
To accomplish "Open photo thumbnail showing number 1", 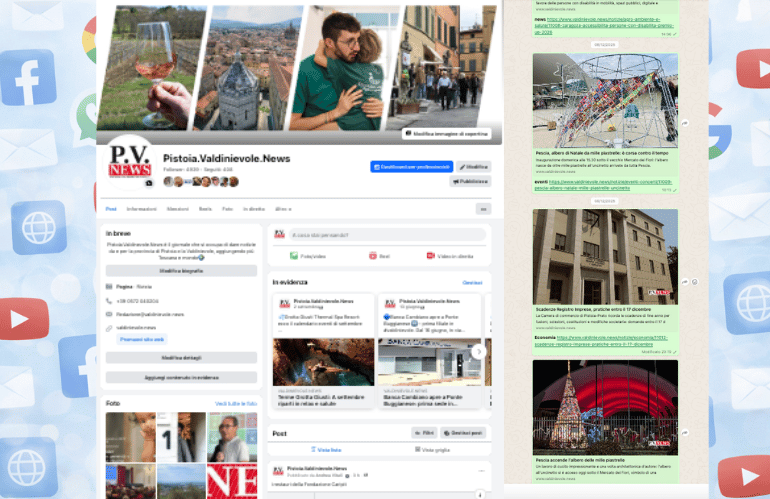I will click(x=181, y=437).
